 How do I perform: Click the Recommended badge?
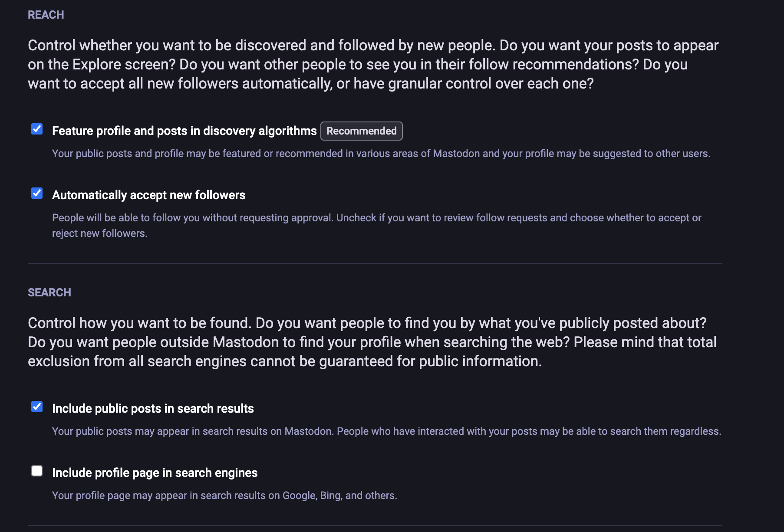361,131
